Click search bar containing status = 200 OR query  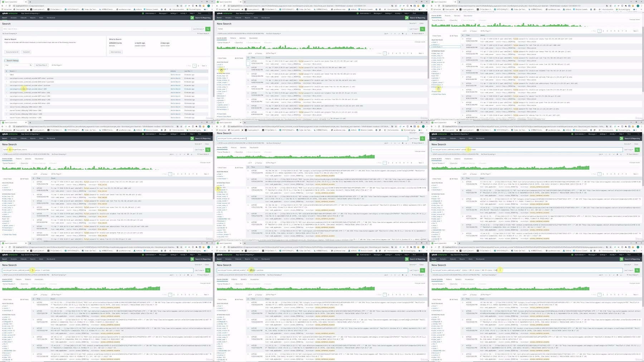(x=527, y=270)
